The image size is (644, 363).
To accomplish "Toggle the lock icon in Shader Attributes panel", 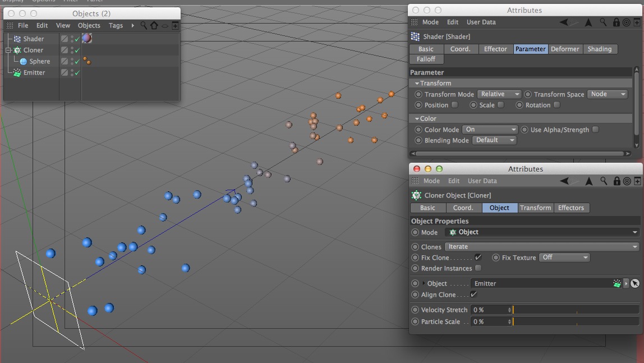I will point(616,22).
